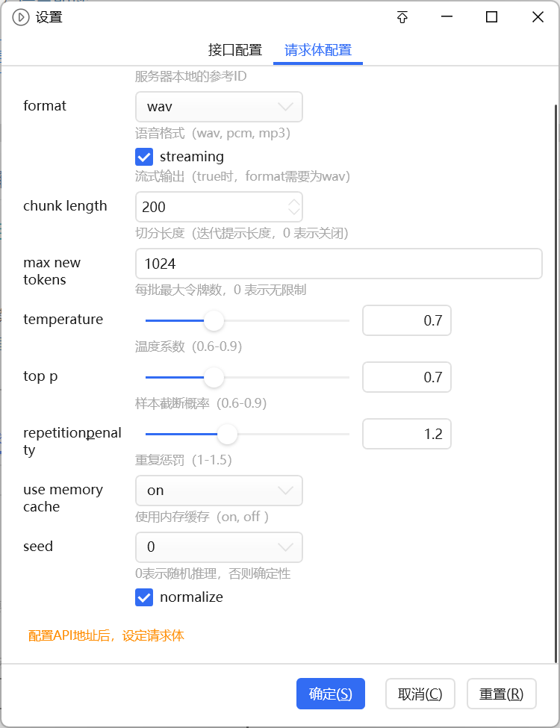
Task: Click the repetition penalty slider handle
Action: click(228, 434)
